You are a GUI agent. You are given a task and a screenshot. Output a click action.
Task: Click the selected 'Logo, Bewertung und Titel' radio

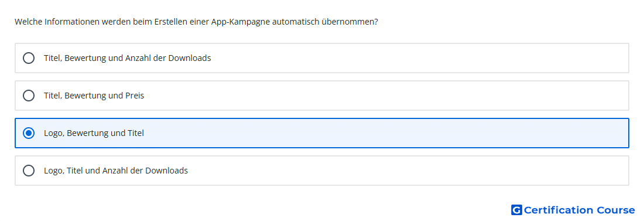(x=29, y=133)
